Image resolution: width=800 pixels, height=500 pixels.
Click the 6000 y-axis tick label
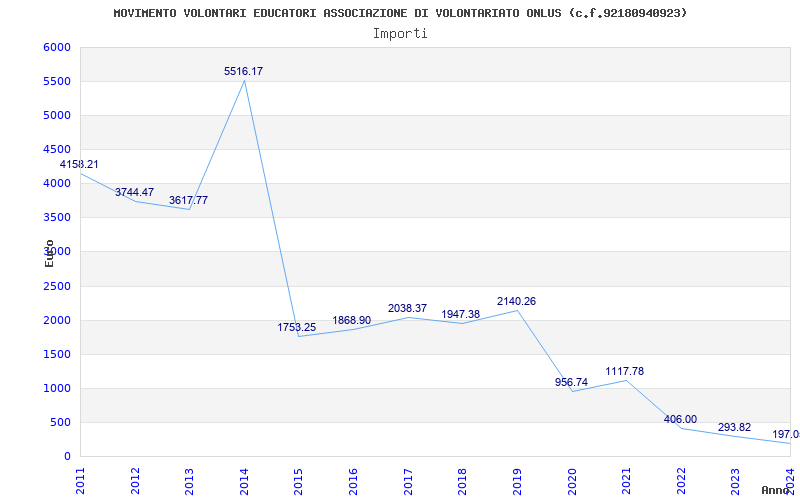57,47
